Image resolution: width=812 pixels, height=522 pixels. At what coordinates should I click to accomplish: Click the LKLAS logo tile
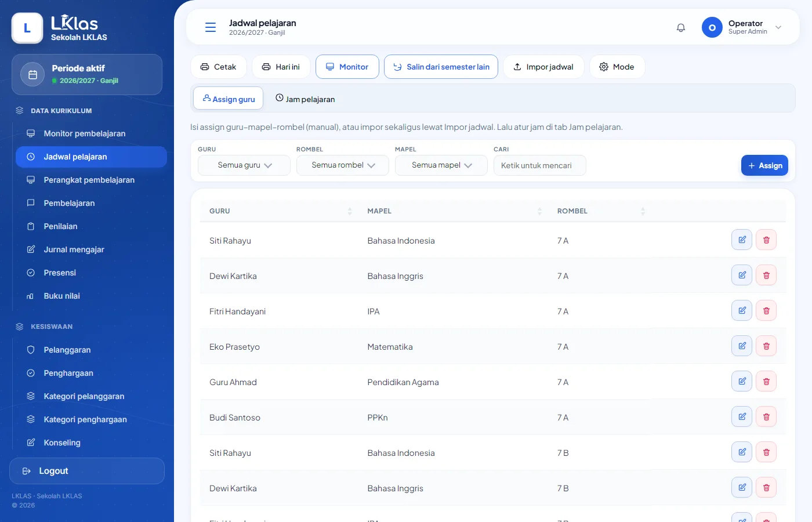coord(27,28)
